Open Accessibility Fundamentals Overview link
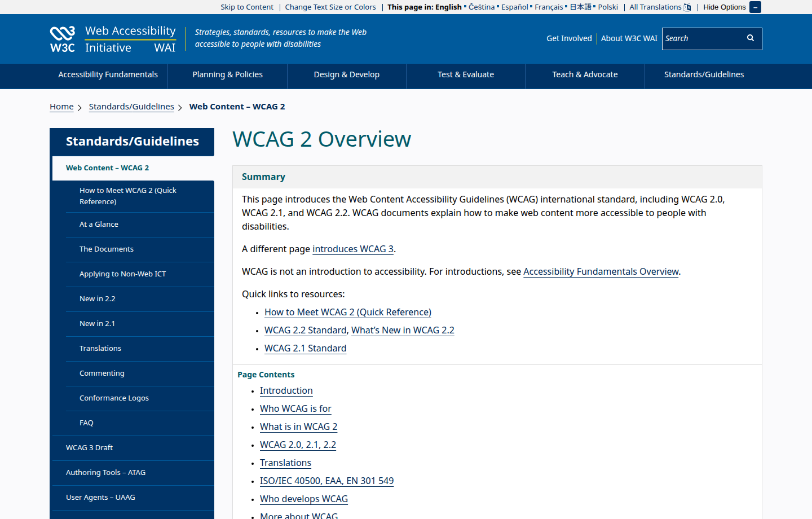Viewport: 812px width, 519px height. point(601,272)
